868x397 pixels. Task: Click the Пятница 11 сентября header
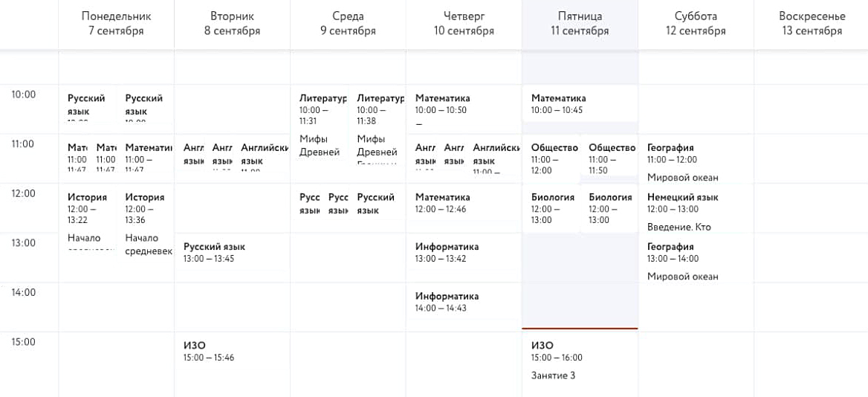pyautogui.click(x=580, y=24)
